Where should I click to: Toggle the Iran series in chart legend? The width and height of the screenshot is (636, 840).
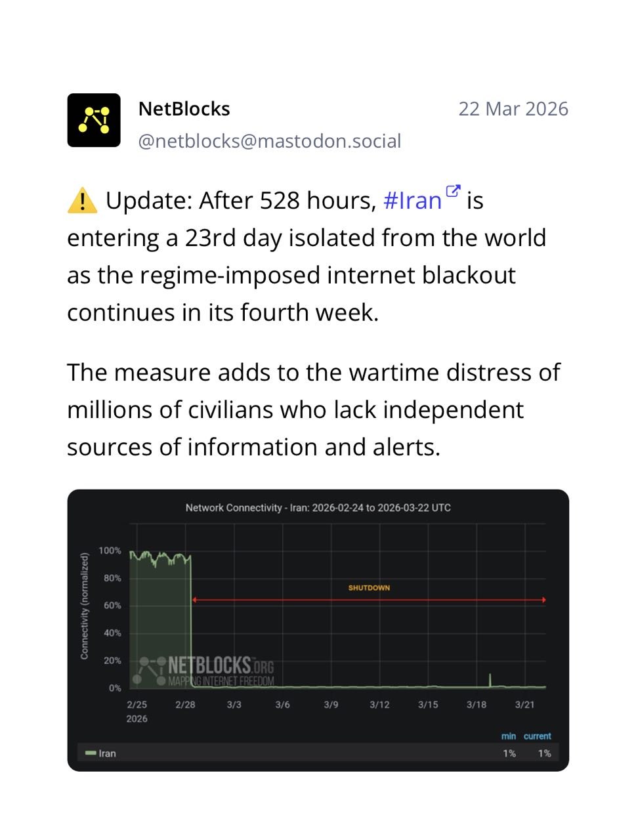(107, 753)
